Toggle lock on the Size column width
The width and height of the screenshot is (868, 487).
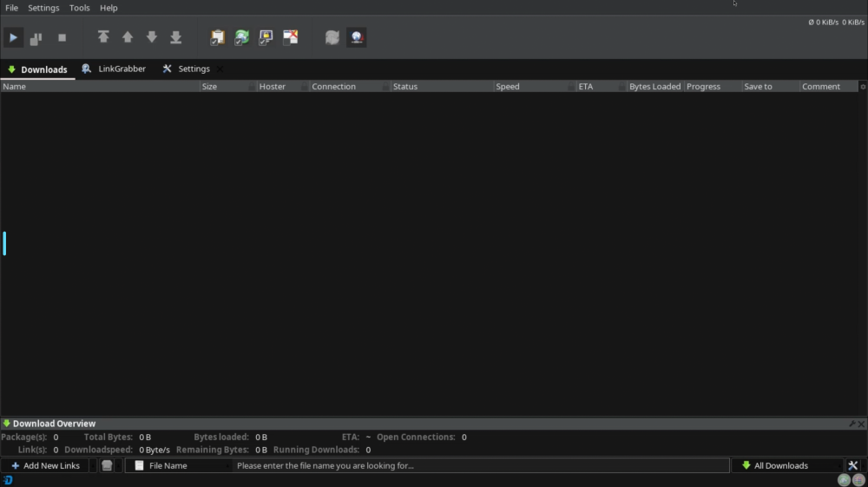pyautogui.click(x=252, y=86)
